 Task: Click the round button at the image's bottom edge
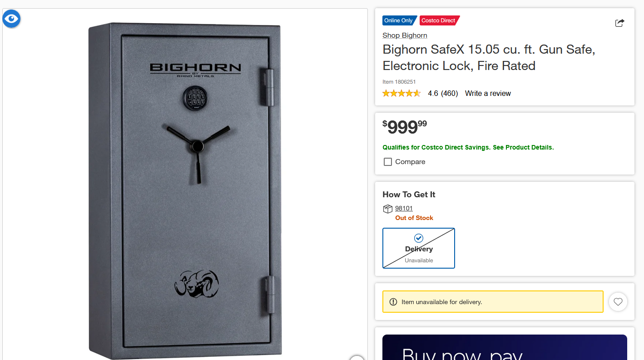pos(357,358)
